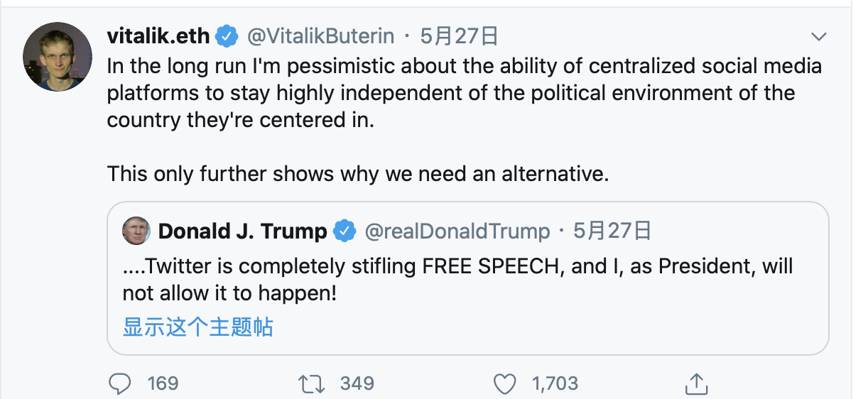The height and width of the screenshot is (399, 868).
Task: Like the tweet with heart icon
Action: (504, 384)
